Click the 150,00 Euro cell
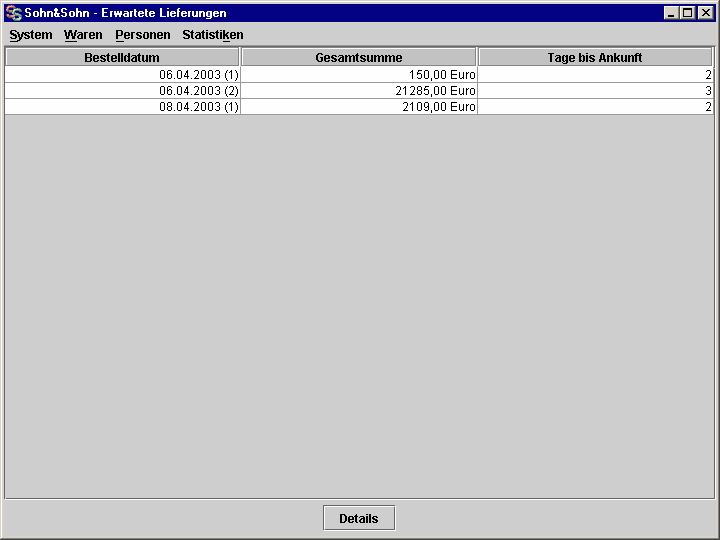This screenshot has height=540, width=720. coord(359,75)
